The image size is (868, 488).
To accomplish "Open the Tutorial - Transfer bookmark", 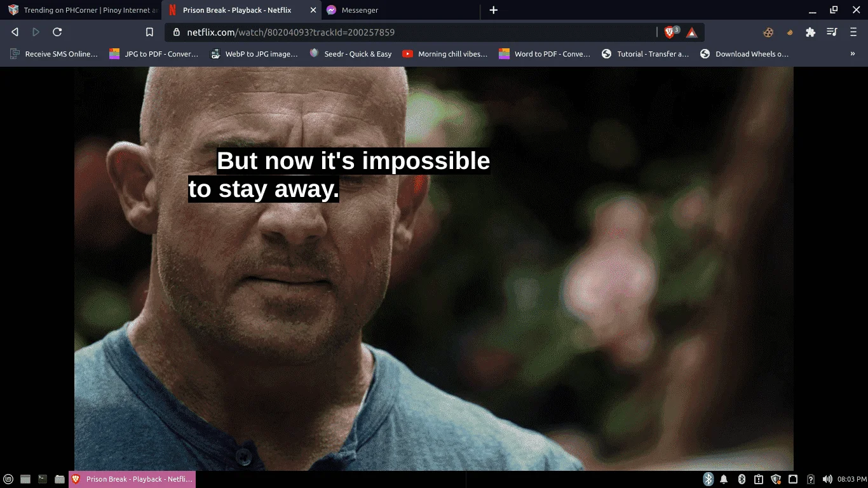I will (x=645, y=54).
